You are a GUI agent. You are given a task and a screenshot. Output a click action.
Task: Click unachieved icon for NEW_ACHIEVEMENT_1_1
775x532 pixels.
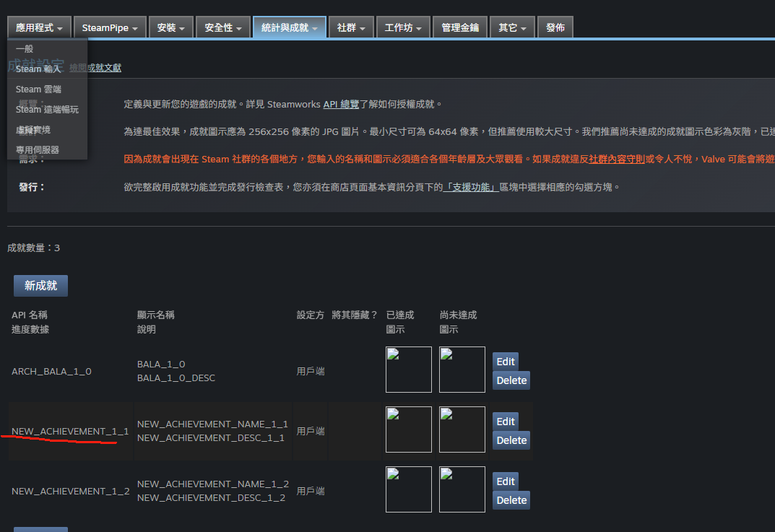point(462,429)
